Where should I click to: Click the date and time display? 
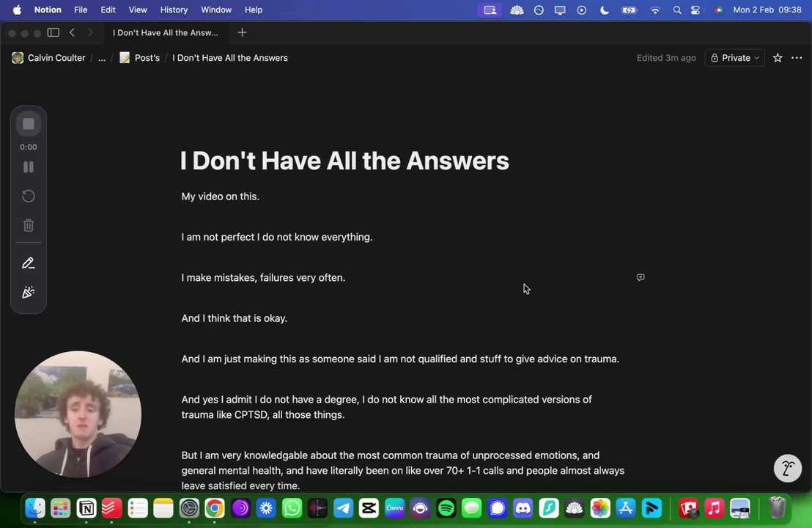[x=767, y=10]
